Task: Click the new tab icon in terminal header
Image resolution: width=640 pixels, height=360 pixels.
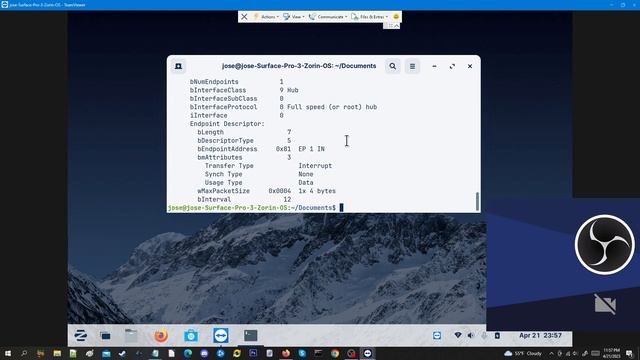Action: click(x=178, y=66)
